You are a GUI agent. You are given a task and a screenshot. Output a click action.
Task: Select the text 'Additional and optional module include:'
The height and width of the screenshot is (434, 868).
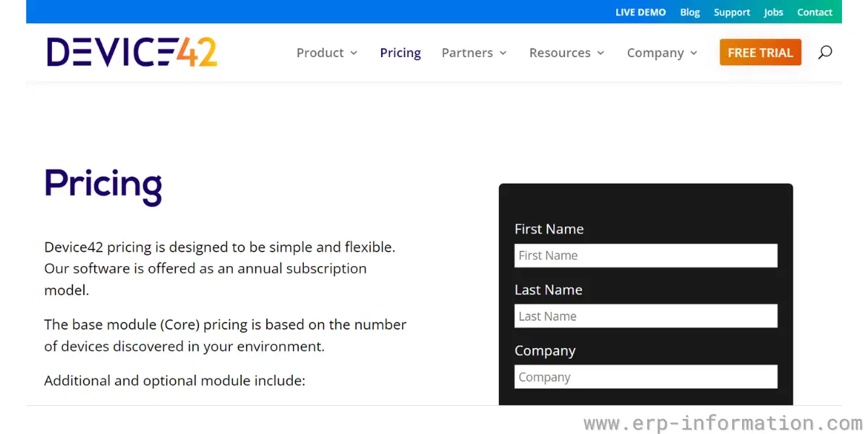[x=175, y=380]
